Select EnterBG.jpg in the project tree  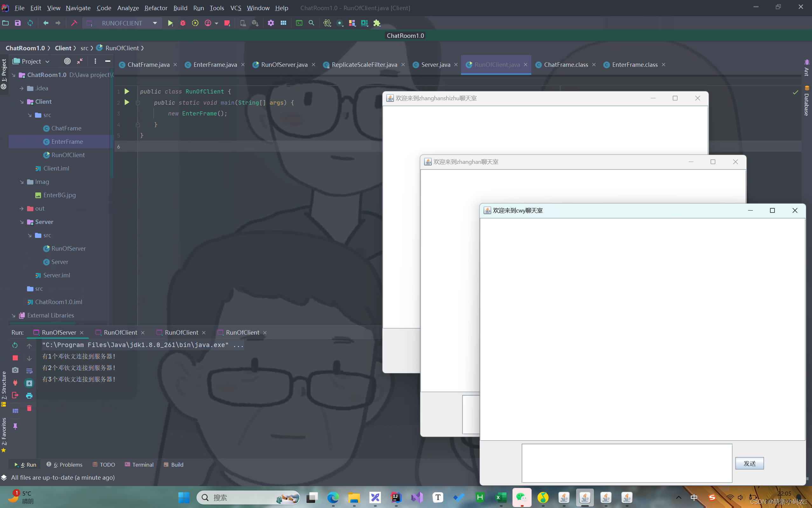(x=59, y=195)
